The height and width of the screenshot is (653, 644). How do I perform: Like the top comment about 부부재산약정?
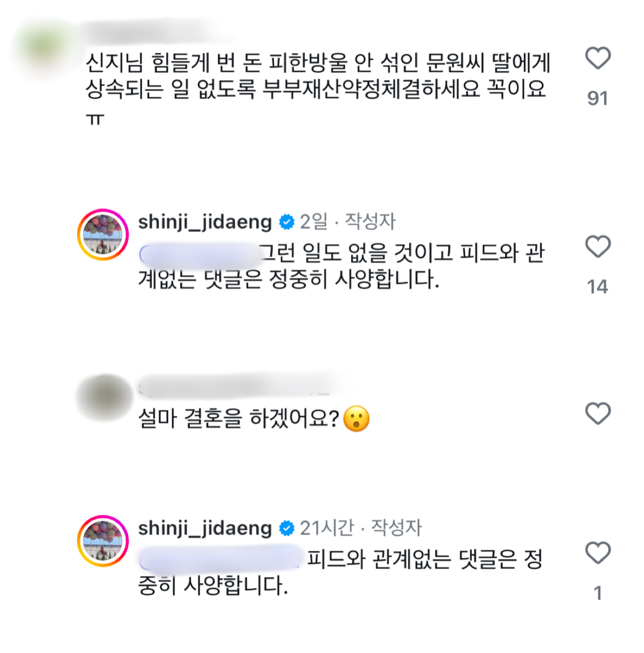pos(598,58)
